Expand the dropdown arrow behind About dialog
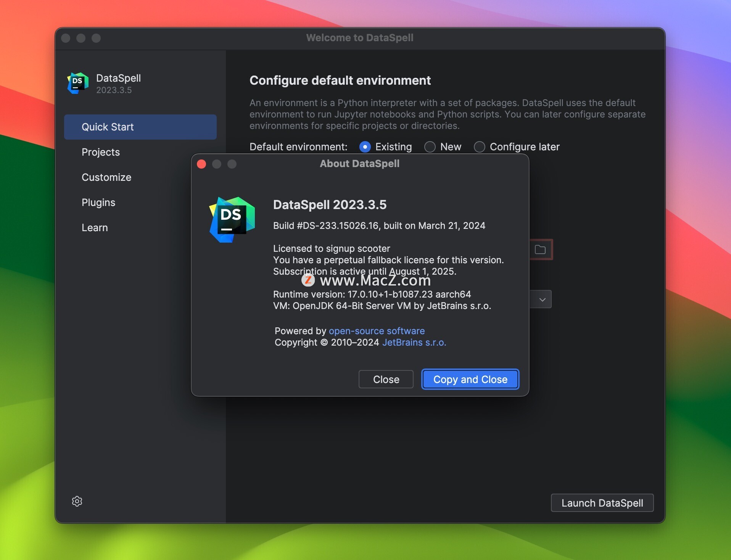This screenshot has height=560, width=731. coord(542,299)
